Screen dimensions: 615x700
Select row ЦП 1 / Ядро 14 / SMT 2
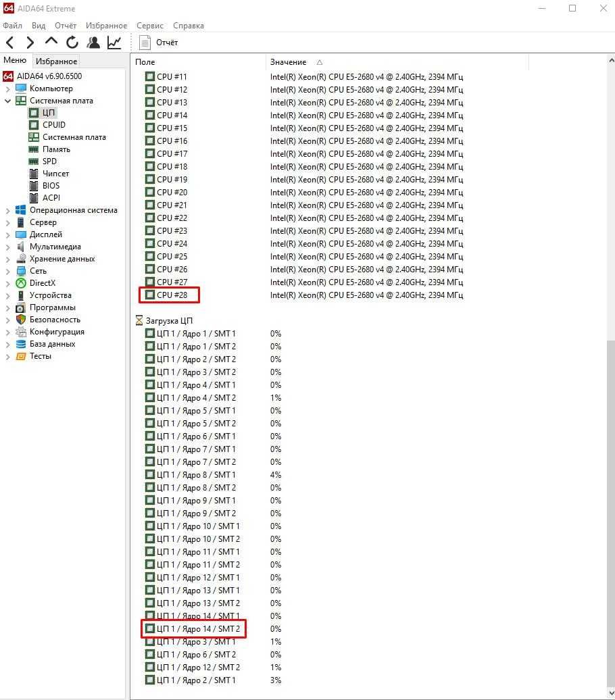[213, 629]
